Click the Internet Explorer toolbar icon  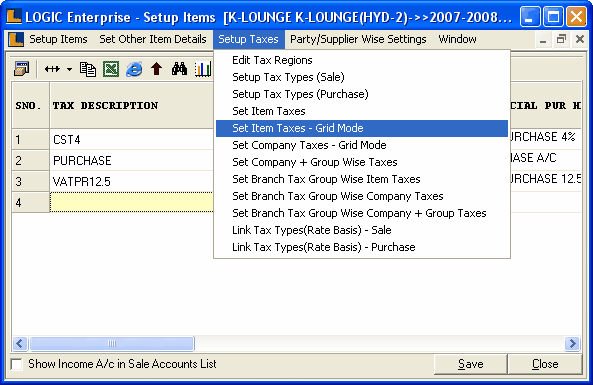click(134, 69)
